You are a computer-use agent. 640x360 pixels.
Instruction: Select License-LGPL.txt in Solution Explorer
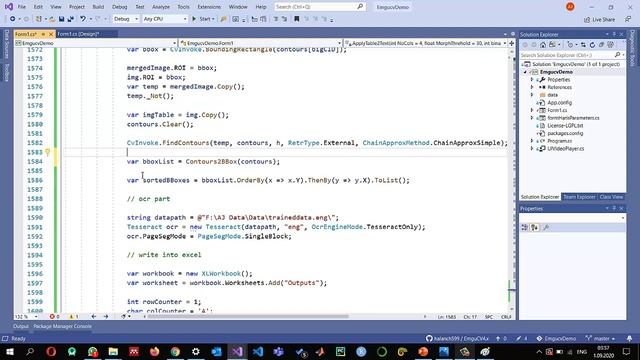(x=565, y=126)
